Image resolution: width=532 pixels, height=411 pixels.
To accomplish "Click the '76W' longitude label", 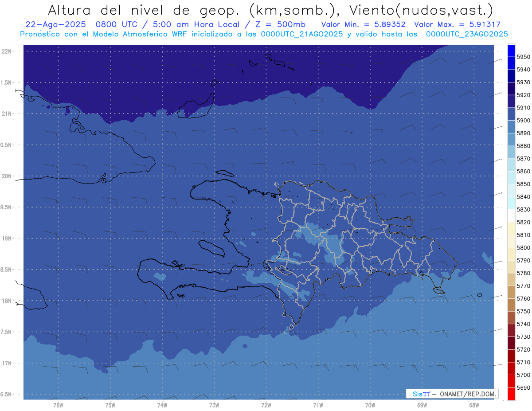I will [x=58, y=405].
